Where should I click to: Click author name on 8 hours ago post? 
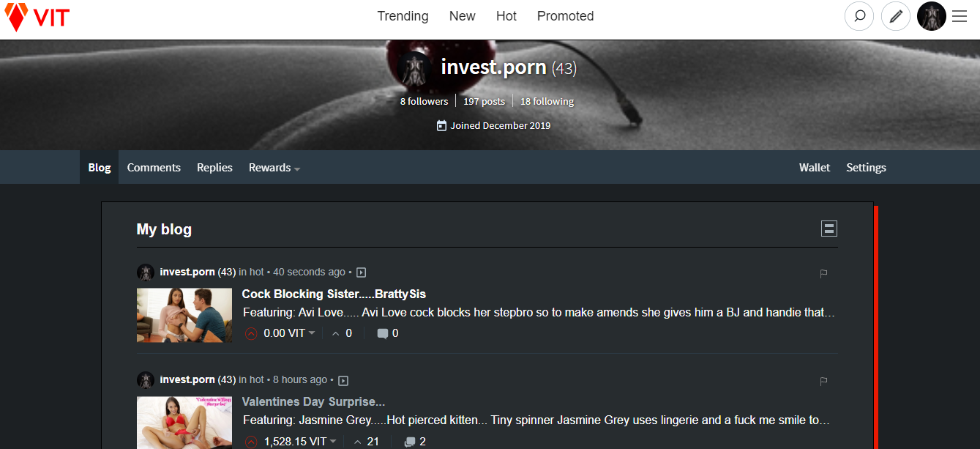187,379
